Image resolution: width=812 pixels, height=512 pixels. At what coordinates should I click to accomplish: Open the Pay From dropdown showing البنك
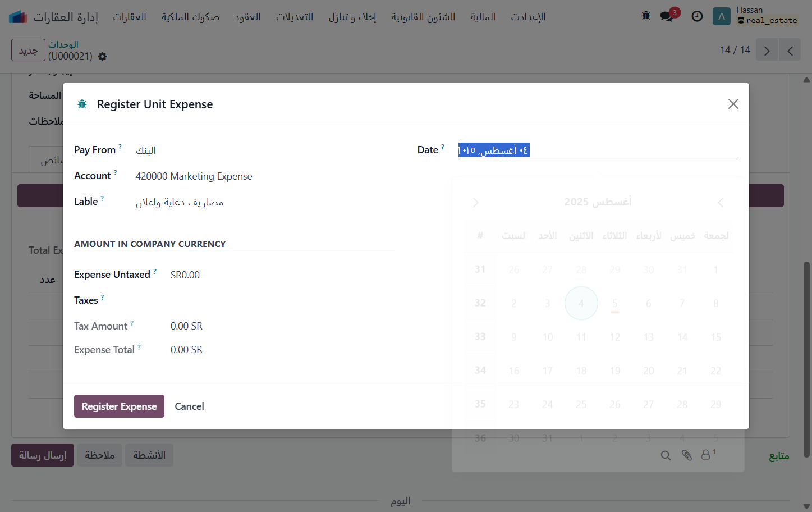click(265, 150)
